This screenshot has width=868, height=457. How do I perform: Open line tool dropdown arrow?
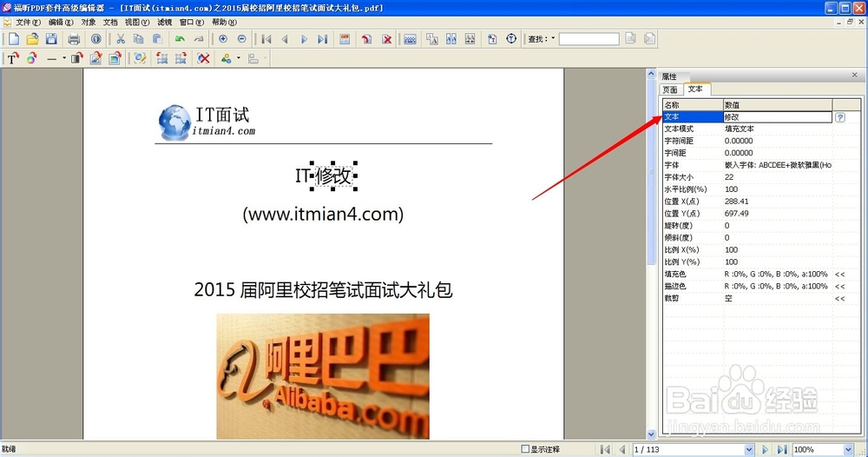click(x=64, y=58)
